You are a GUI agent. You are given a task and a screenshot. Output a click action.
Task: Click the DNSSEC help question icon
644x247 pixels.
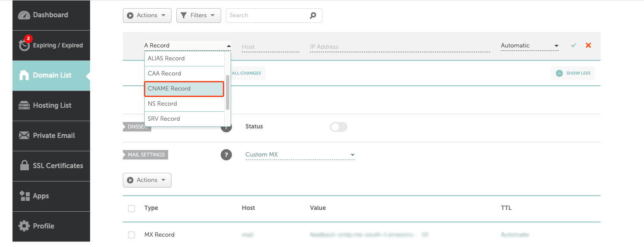(227, 127)
